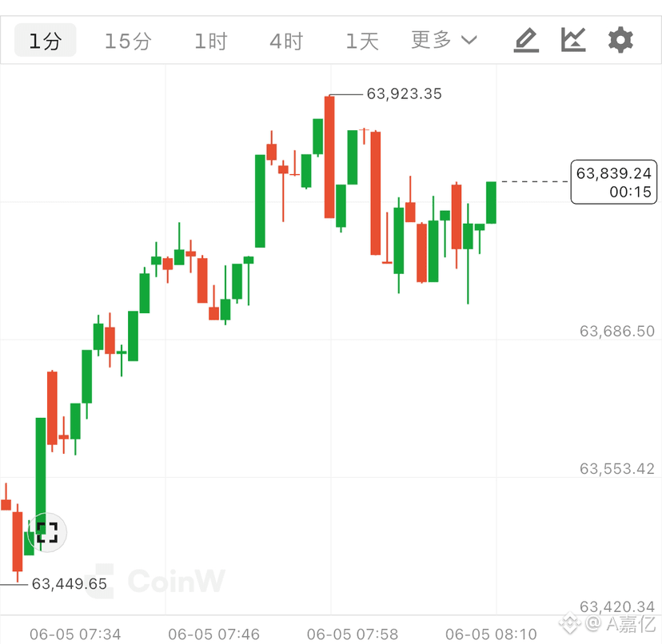Click the chevron next to 更多

coord(469,41)
